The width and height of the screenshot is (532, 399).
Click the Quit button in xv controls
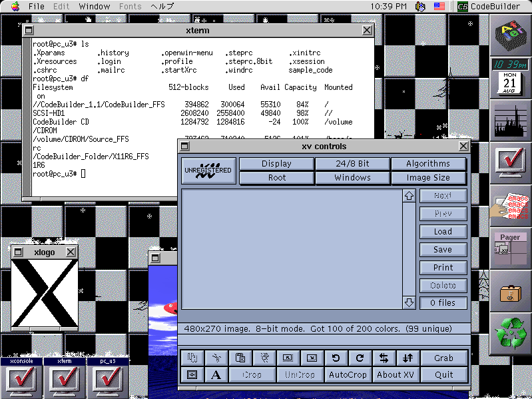[444, 374]
